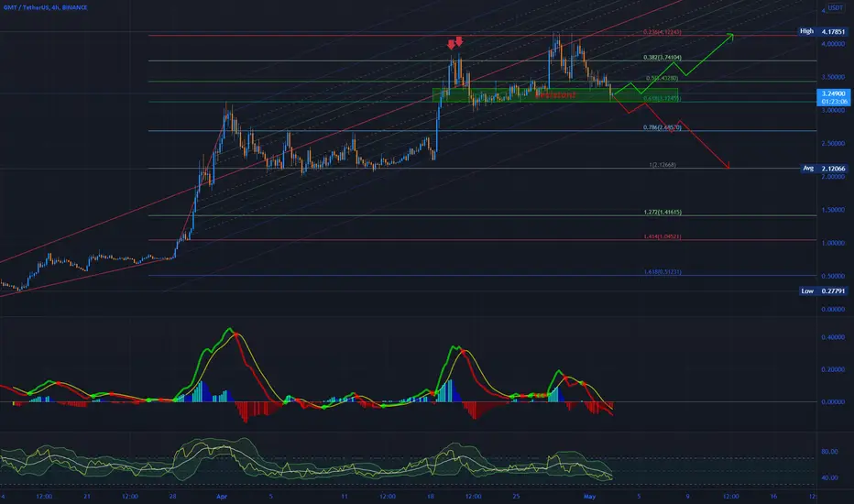Click the 0.20000 indicator axis tick

833,369
